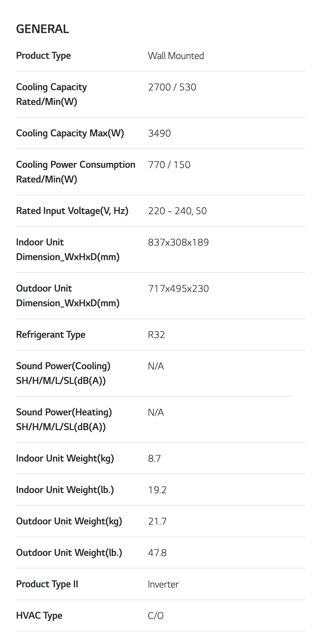Select the 3490 capacity value
Screen dimensions: 321x644
point(159,133)
